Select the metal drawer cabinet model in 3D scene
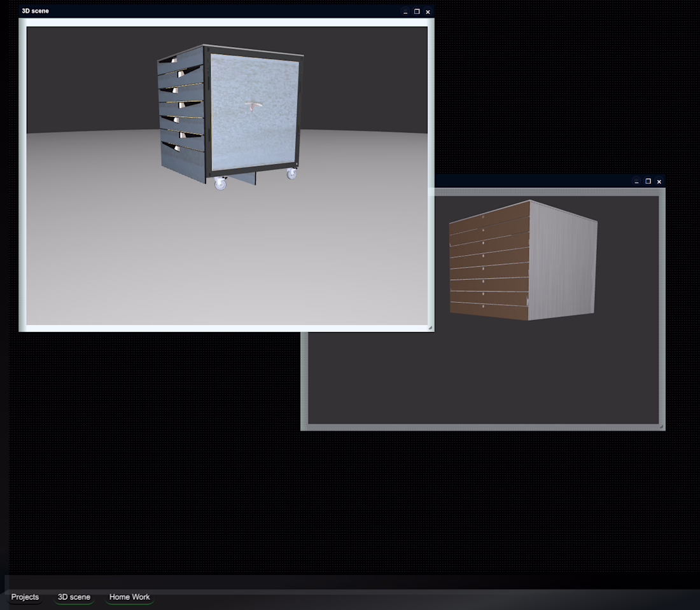Screen dimensions: 700x610 [230, 117]
